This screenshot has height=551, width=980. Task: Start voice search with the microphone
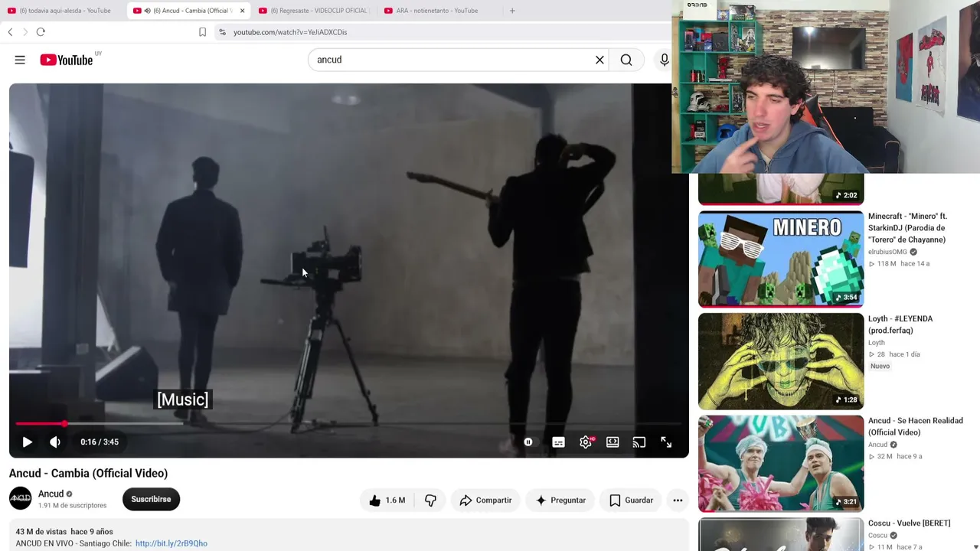point(664,60)
